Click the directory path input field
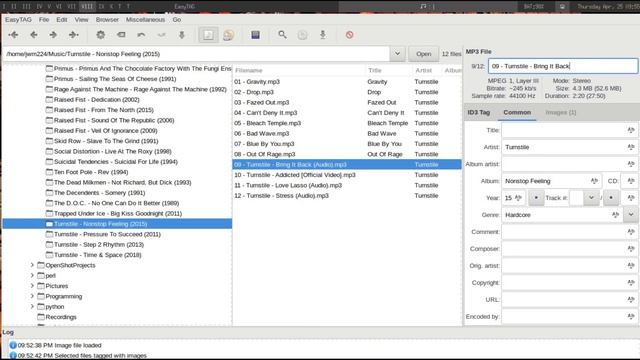The height and width of the screenshot is (360, 640). [x=196, y=54]
